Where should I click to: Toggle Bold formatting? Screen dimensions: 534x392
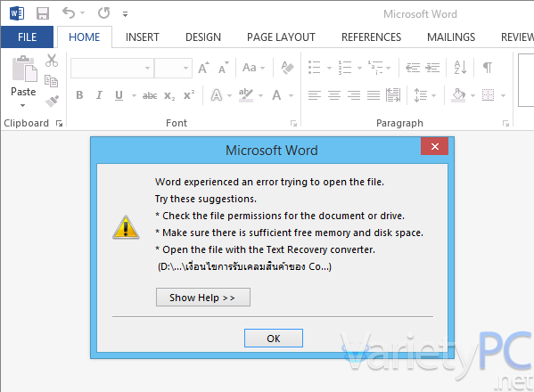pyautogui.click(x=79, y=95)
